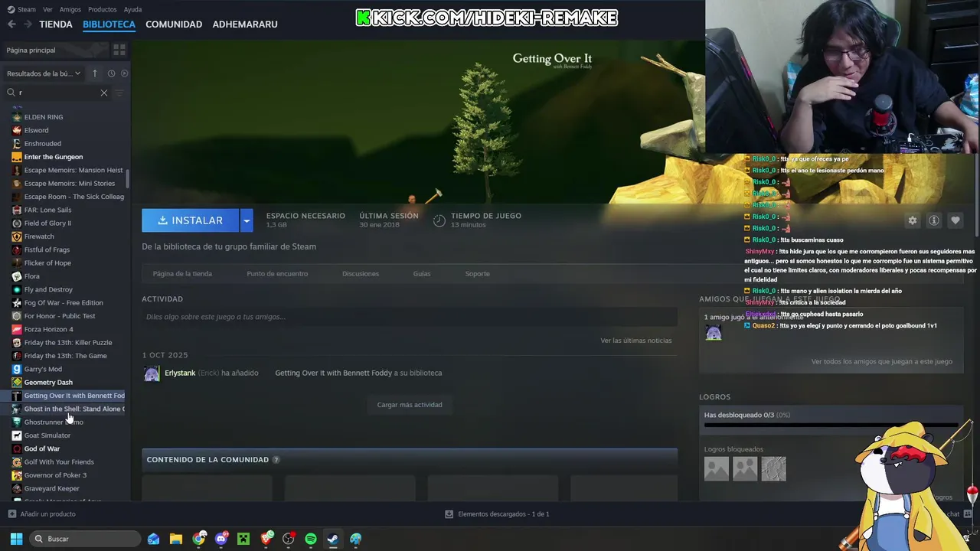Open Punto de encuentro tab
The width and height of the screenshot is (980, 551).
[277, 274]
